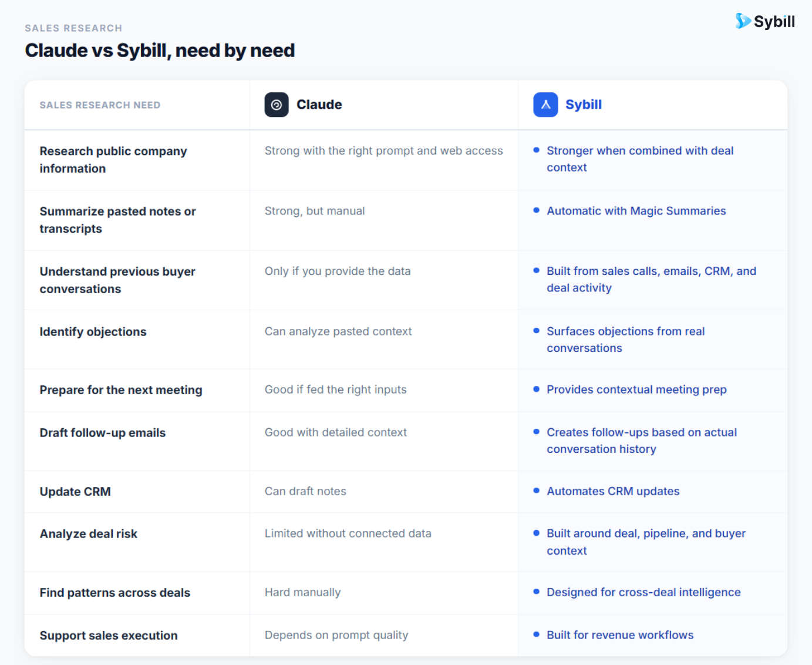Click 'Creates follow-ups based on actual conversation history'

point(642,441)
